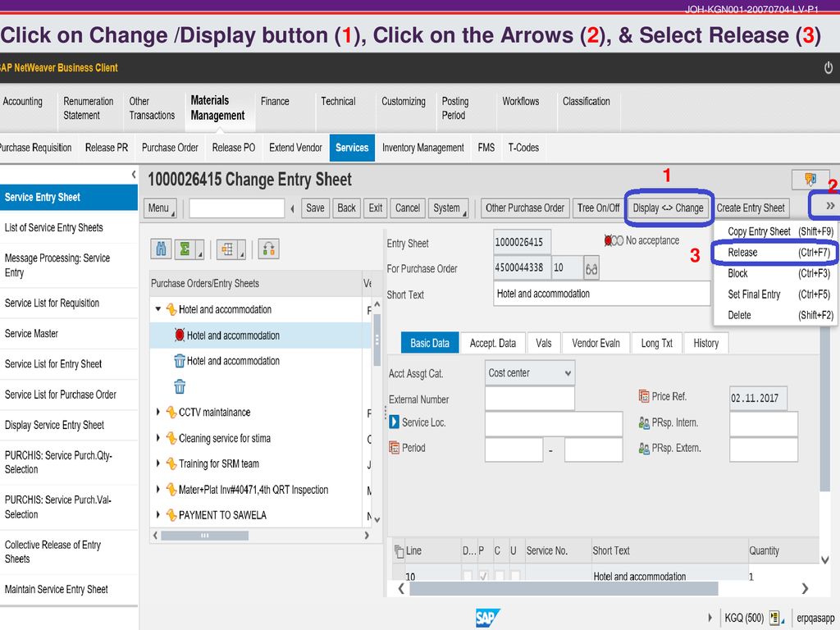Select Delete from the dropdown menu
Screen dimensions: 840x630
(774, 316)
